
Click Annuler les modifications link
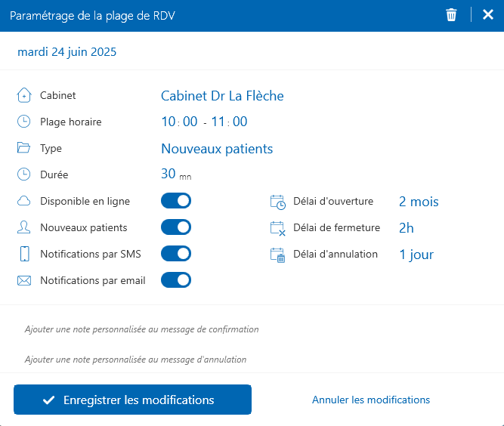[x=371, y=400]
